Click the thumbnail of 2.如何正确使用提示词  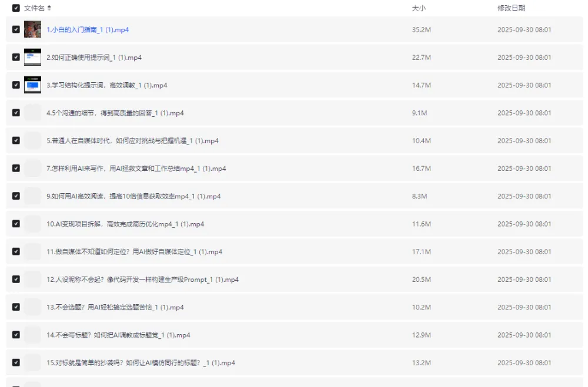click(x=32, y=57)
